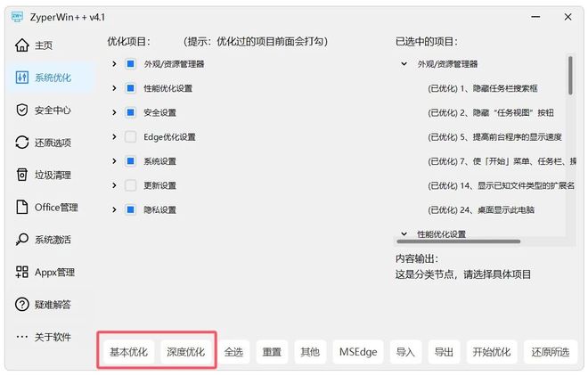Click the vertical scrollbar of selected items
The image size is (588, 376).
tap(570, 75)
